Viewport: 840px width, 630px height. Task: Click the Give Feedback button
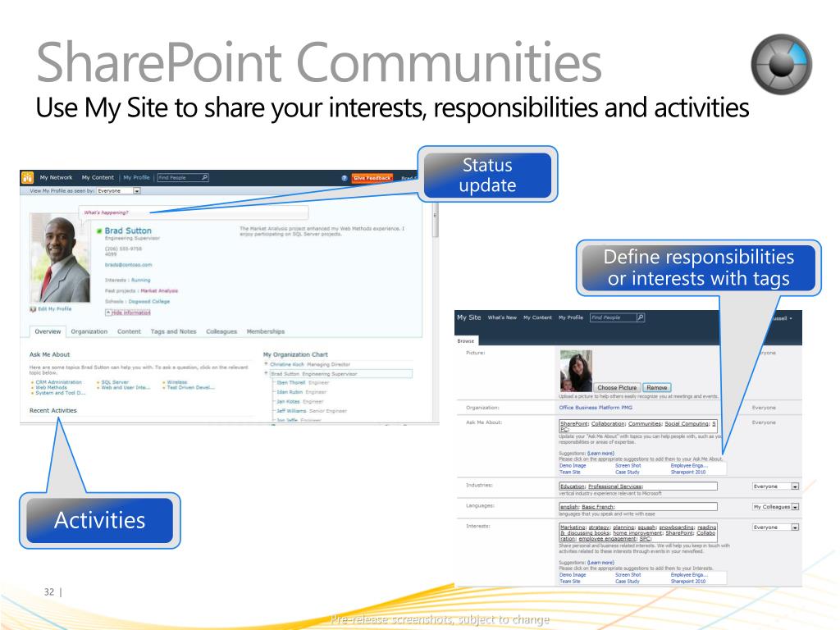coord(372,178)
